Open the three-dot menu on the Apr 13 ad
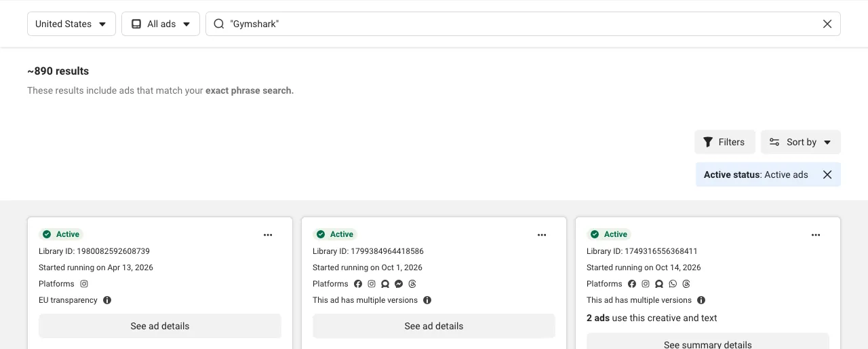Image resolution: width=868 pixels, height=349 pixels. (x=268, y=235)
